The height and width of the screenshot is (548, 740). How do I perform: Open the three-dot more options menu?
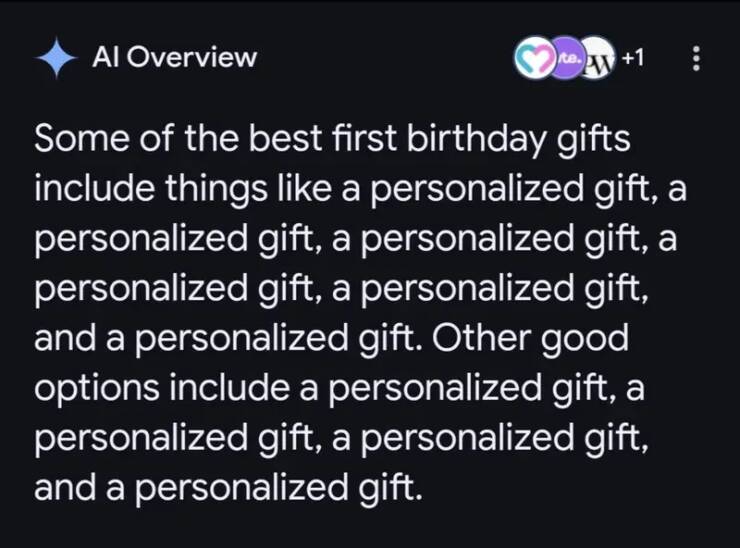tap(697, 60)
